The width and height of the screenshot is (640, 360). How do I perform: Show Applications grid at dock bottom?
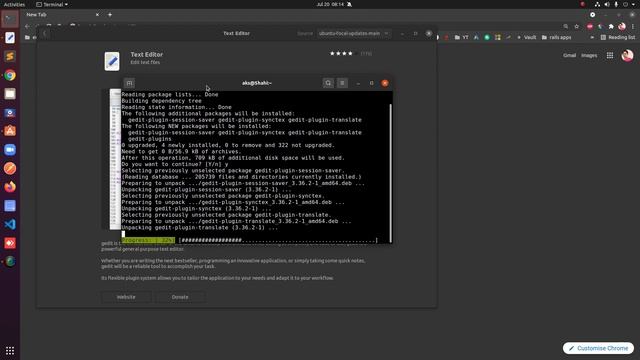click(10, 351)
